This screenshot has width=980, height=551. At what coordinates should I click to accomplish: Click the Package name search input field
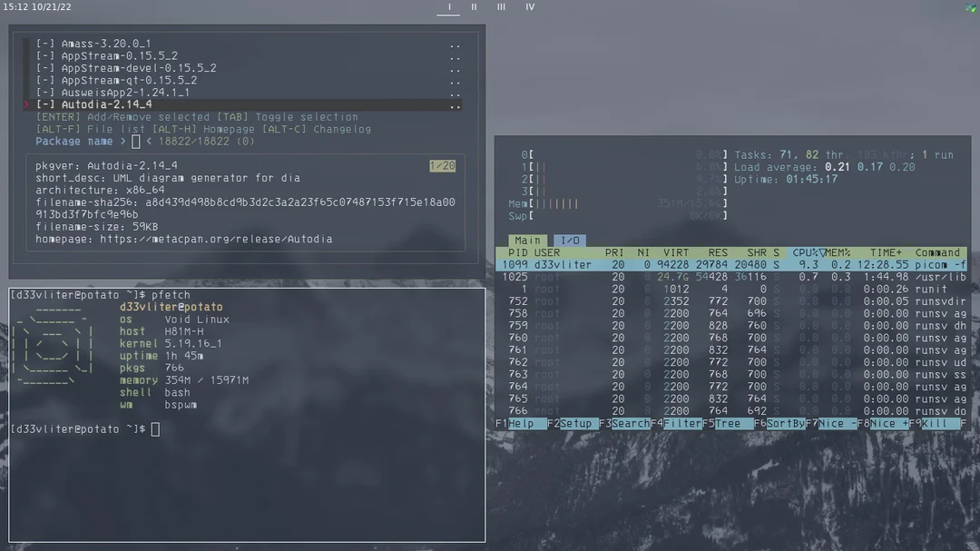[136, 141]
